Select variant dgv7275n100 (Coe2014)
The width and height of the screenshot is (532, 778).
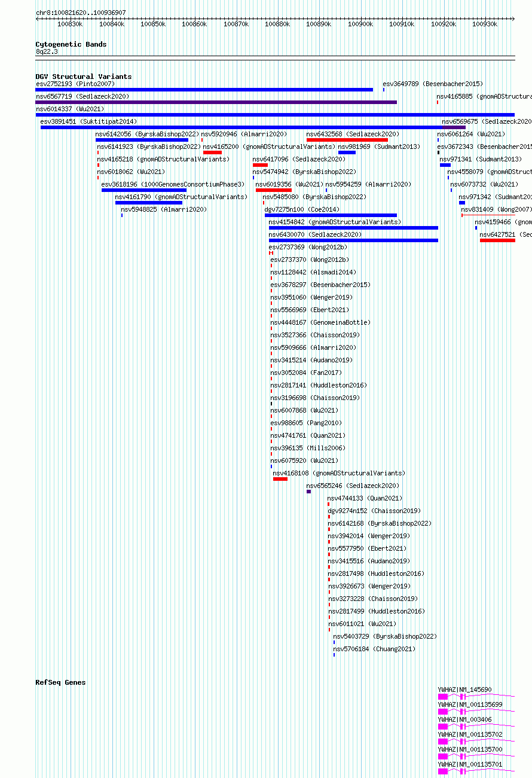pos(302,209)
